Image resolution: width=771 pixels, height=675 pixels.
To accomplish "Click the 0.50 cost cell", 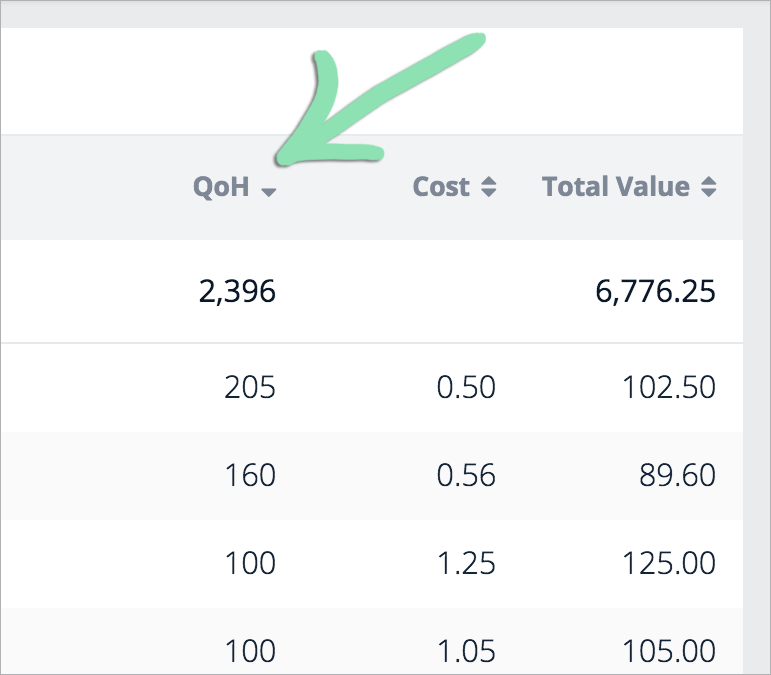I will point(466,387).
